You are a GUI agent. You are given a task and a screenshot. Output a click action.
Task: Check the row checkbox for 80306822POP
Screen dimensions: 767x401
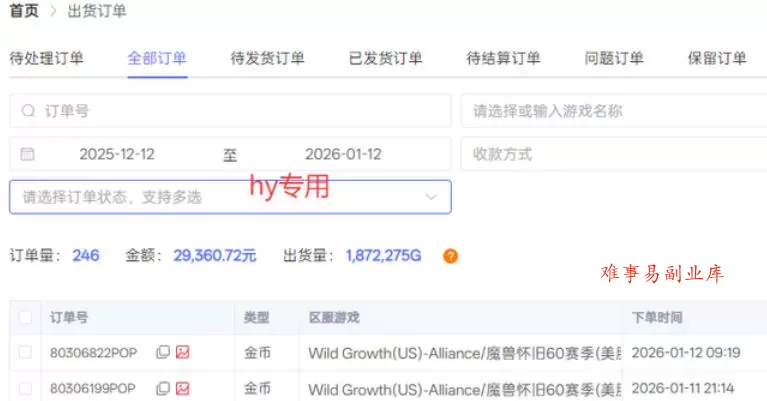click(x=25, y=352)
